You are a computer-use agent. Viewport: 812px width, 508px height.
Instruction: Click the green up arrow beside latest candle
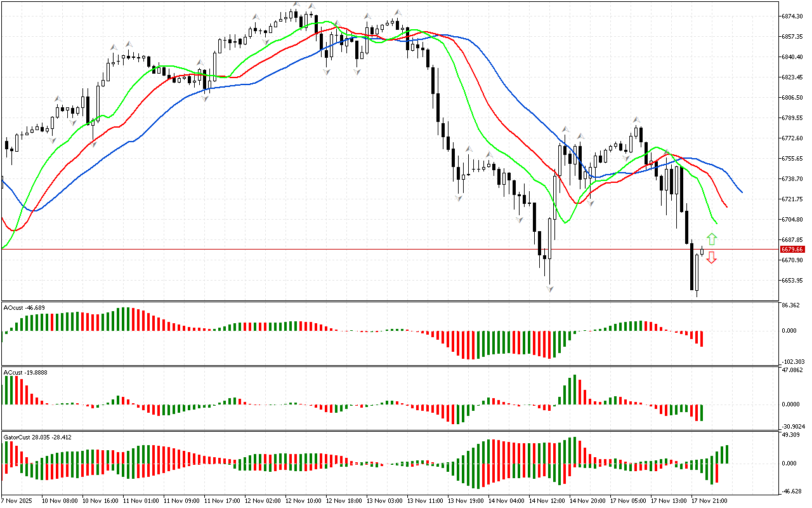[712, 239]
